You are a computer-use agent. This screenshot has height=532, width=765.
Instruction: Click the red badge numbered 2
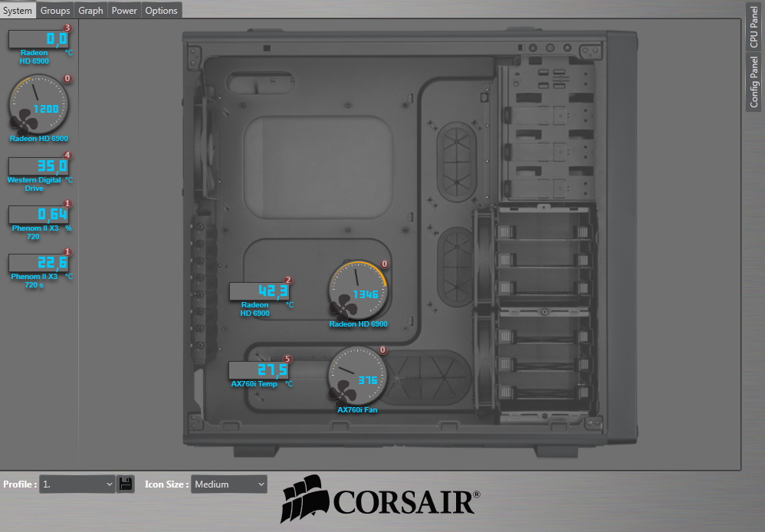[x=288, y=280]
